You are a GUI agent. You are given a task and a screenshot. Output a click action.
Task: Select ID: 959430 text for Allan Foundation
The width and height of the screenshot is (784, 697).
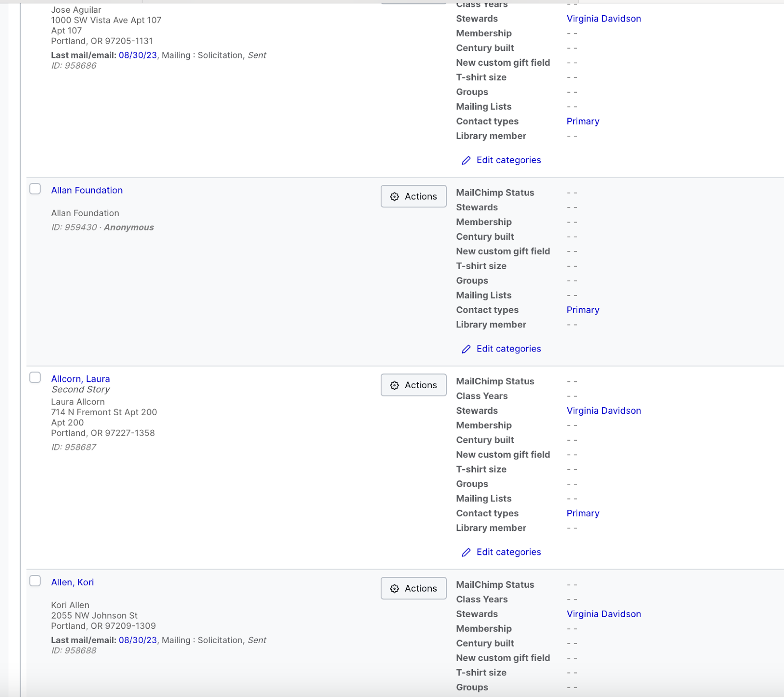click(x=74, y=227)
